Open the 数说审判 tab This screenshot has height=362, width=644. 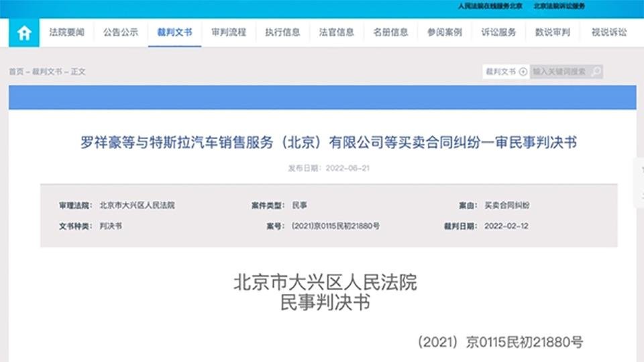[552, 32]
